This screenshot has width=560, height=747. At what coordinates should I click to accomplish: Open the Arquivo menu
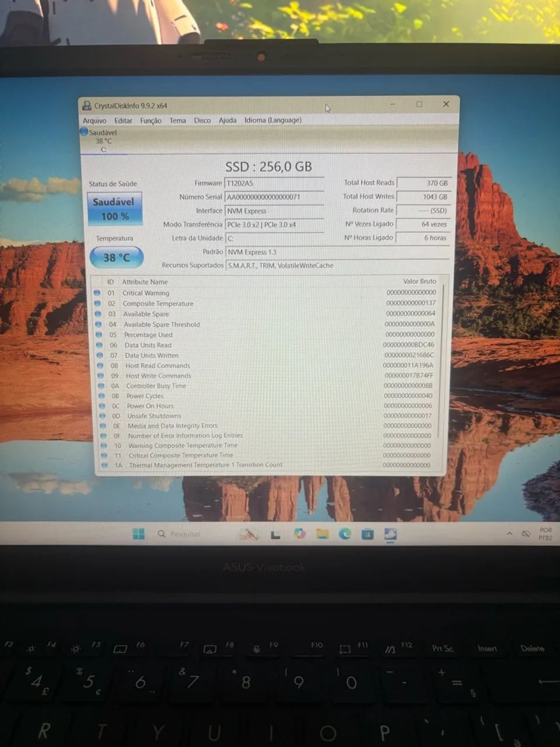(94, 121)
